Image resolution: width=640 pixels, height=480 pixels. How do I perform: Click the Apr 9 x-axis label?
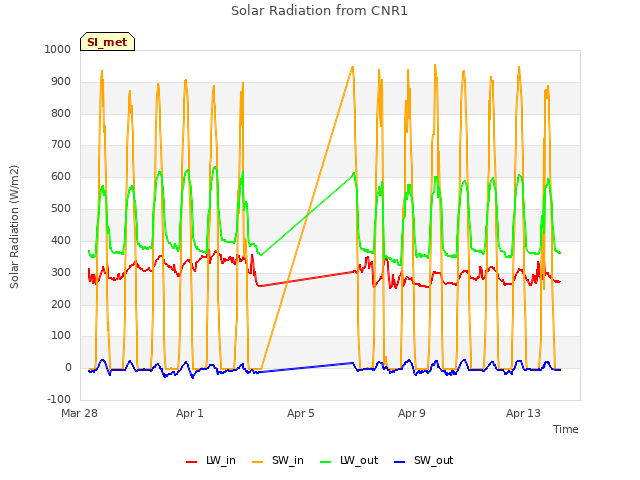(x=412, y=413)
